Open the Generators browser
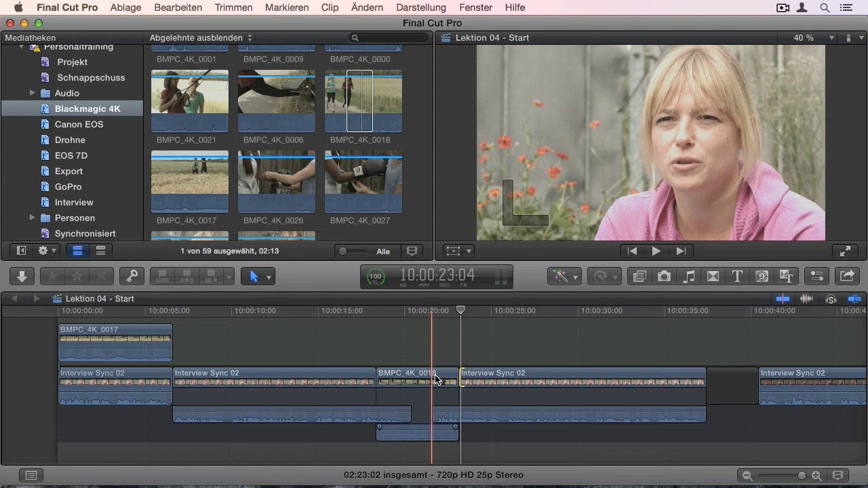 click(762, 277)
